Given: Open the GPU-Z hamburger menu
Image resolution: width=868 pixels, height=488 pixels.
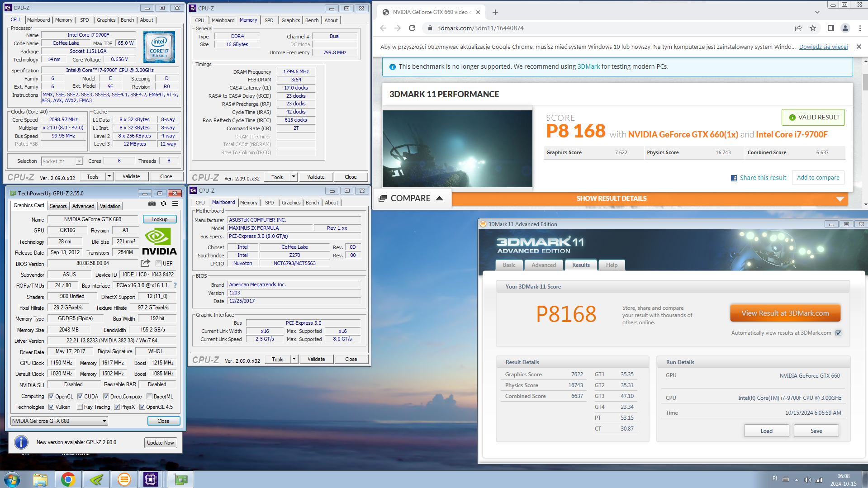Looking at the screenshot, I should pos(175,204).
